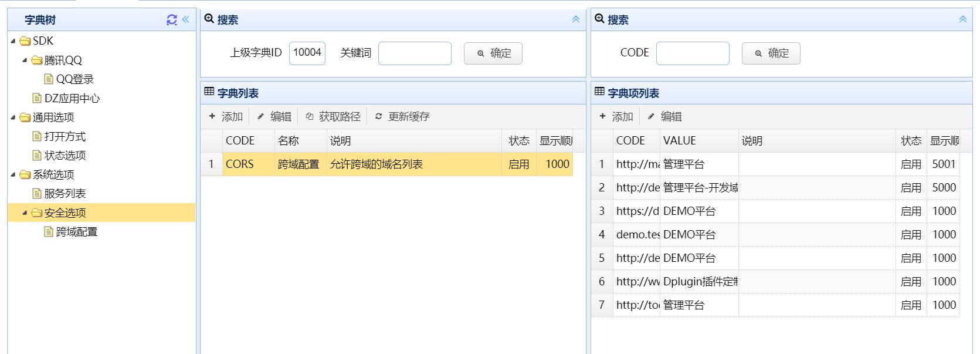Click the 字典项列表 panel table icon
This screenshot has width=980, height=354.
[x=599, y=92]
